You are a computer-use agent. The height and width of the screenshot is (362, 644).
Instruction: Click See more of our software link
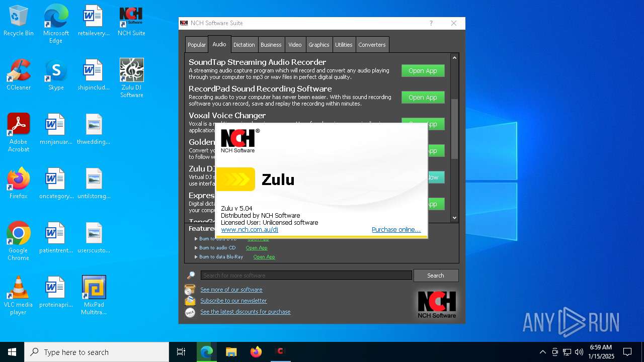coord(231,290)
